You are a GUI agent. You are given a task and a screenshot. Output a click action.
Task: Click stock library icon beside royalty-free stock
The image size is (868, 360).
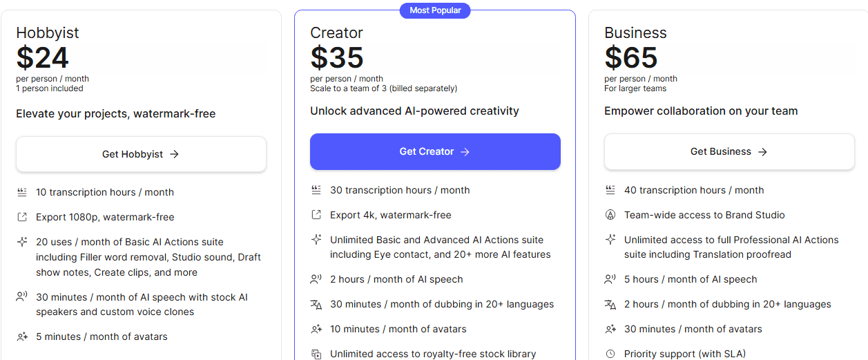pos(316,354)
